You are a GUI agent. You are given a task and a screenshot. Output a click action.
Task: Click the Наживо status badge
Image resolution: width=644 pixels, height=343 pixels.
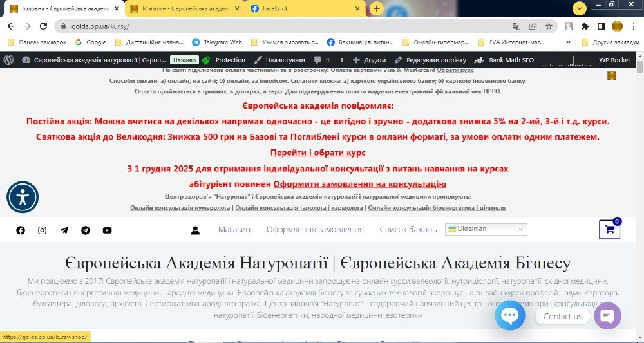click(184, 60)
